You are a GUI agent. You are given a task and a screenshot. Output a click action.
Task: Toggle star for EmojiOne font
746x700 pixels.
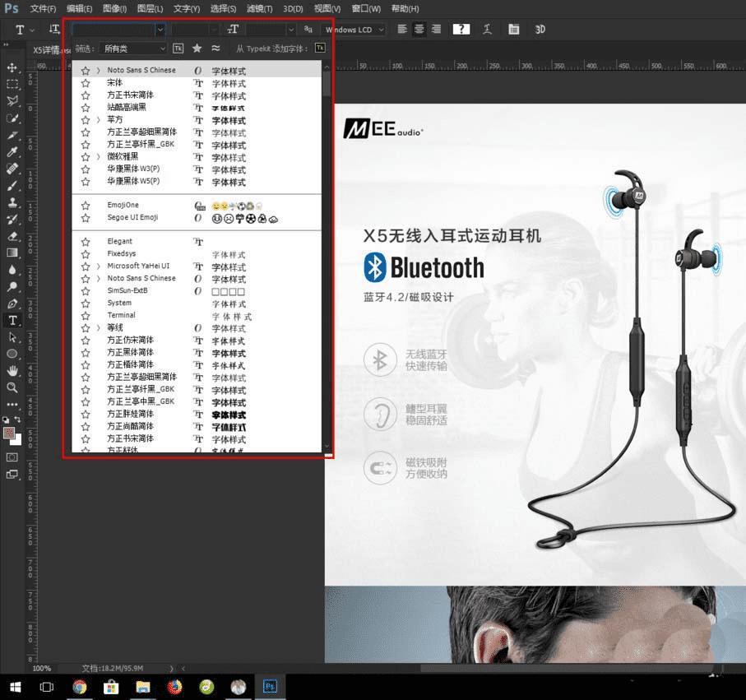pos(86,206)
